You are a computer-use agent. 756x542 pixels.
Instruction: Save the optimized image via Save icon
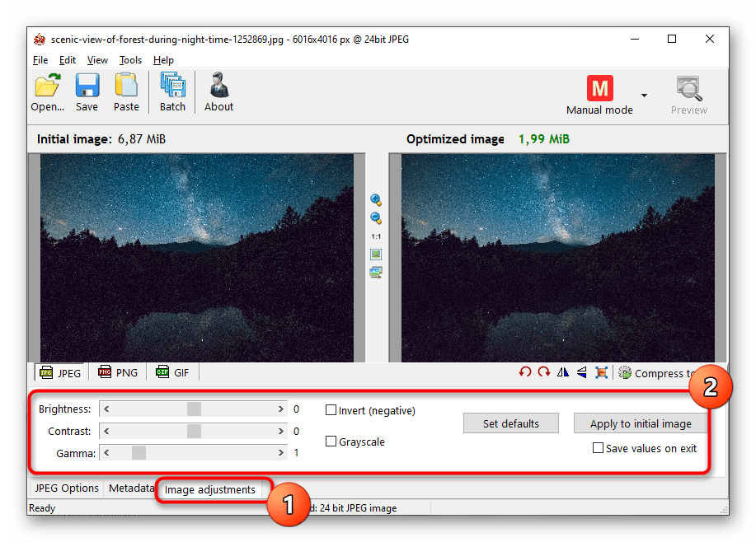(x=87, y=93)
